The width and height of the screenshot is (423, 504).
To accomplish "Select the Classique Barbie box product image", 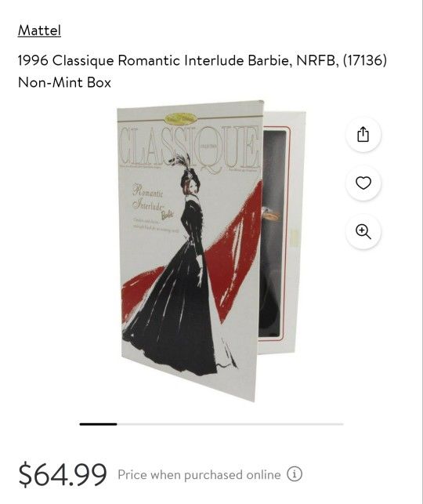I will coord(211,251).
